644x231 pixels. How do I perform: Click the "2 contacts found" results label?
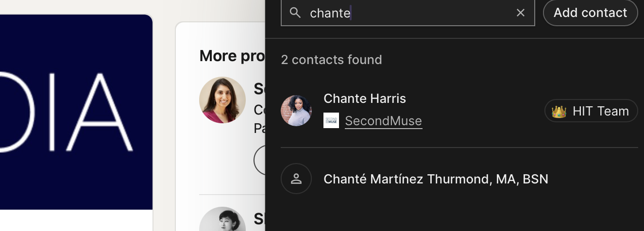point(331,60)
